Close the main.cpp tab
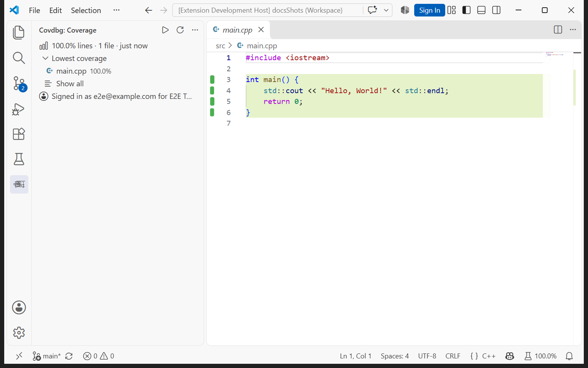Viewport: 588px width, 368px height. coord(261,30)
